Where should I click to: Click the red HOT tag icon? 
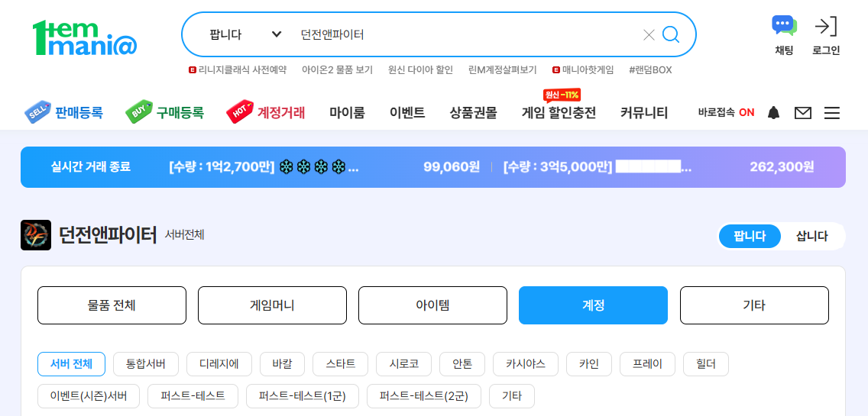240,112
